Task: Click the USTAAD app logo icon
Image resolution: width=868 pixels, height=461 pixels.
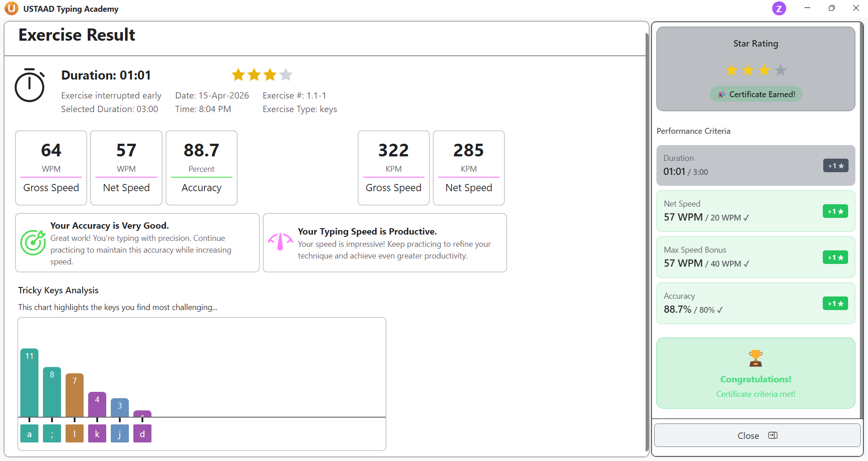Action: 11,9
